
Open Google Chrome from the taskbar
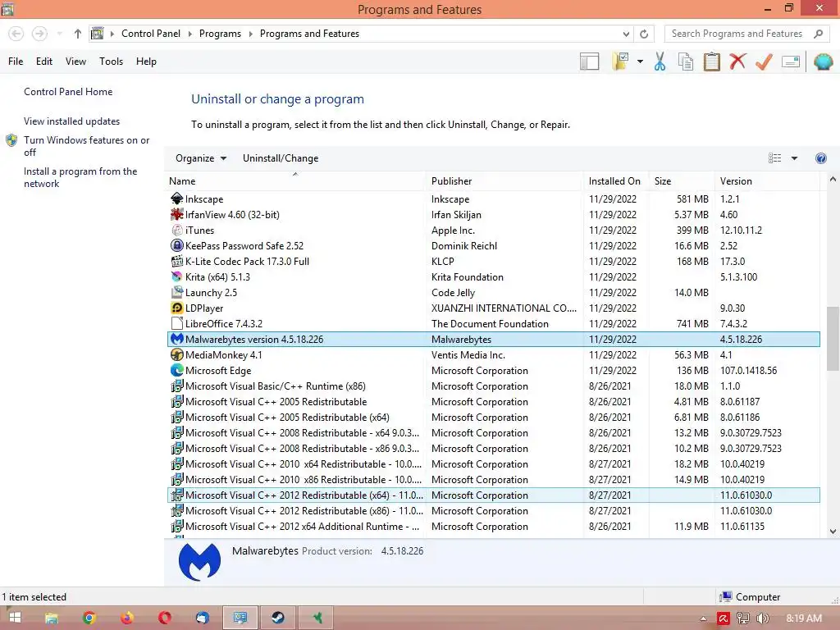tap(89, 618)
